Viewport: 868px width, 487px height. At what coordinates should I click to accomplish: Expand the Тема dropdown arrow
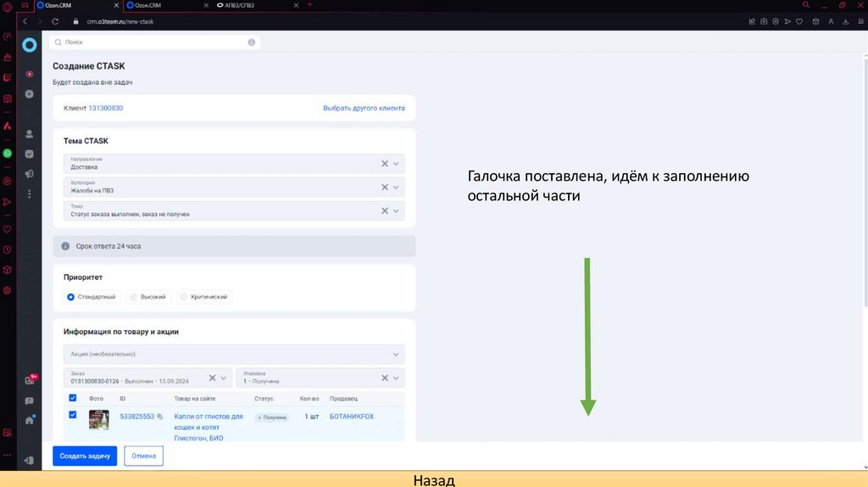(x=396, y=211)
